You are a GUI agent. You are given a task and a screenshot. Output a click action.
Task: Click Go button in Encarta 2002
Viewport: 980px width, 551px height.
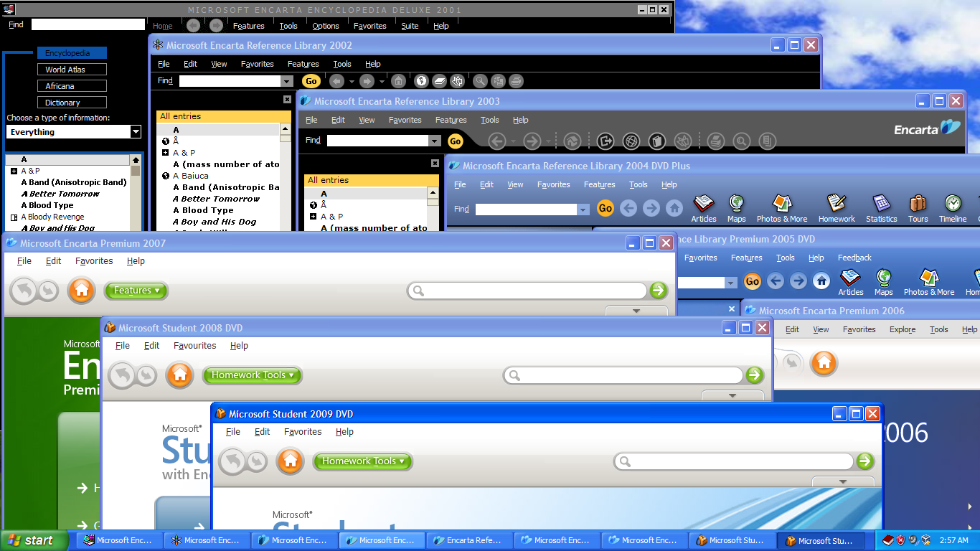tap(311, 81)
